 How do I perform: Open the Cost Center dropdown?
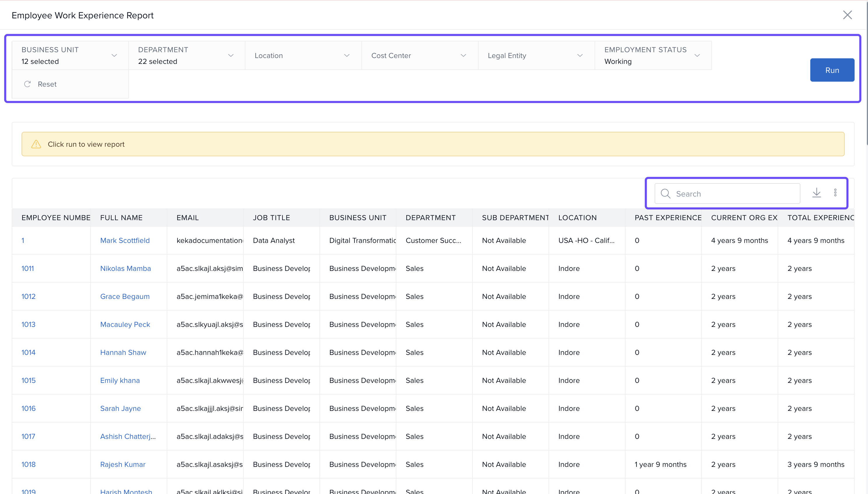click(463, 55)
